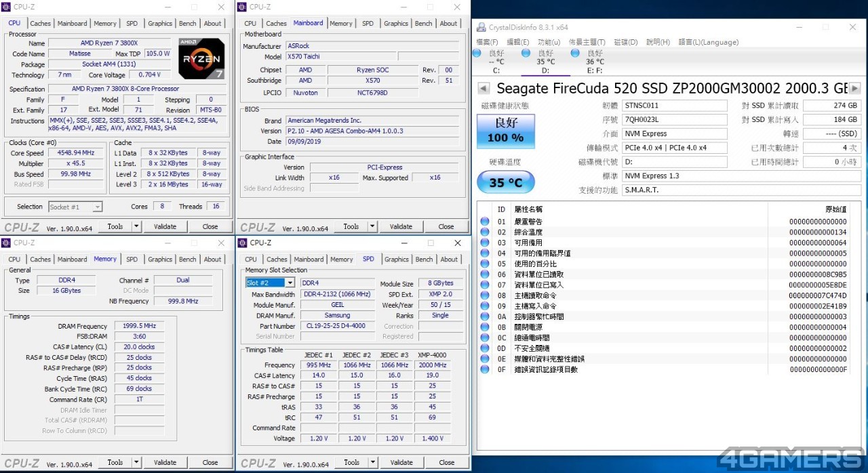Select the D: disk status circle
The width and height of the screenshot is (868, 473).
tap(526, 53)
